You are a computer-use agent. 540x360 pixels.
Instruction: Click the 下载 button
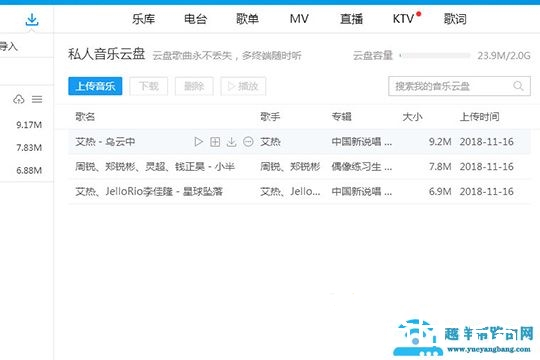(x=148, y=86)
